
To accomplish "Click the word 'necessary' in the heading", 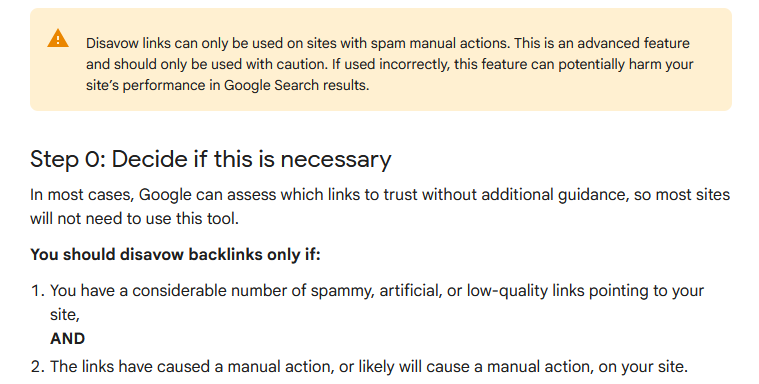I will tap(336, 160).
